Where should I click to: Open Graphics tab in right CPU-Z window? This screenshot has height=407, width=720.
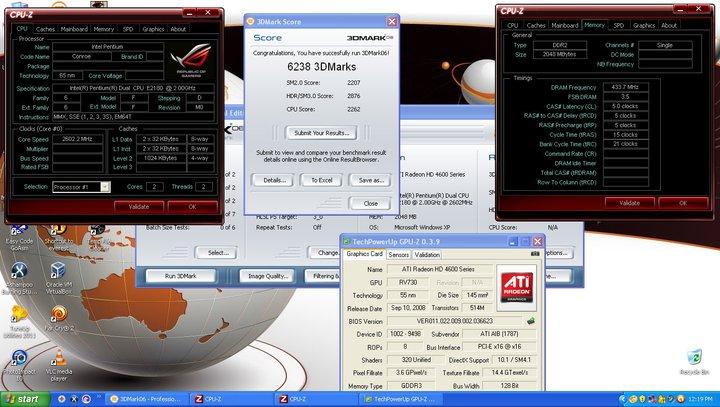(644, 25)
